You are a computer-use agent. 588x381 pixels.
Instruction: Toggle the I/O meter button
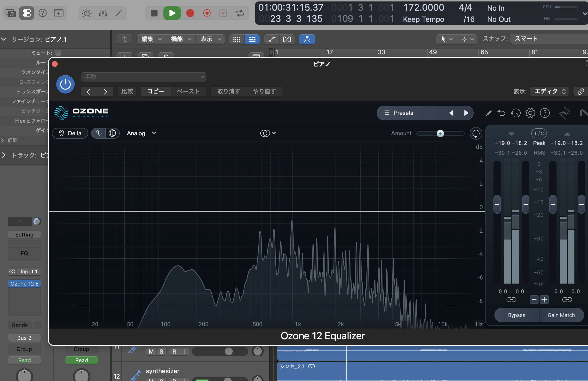click(539, 134)
